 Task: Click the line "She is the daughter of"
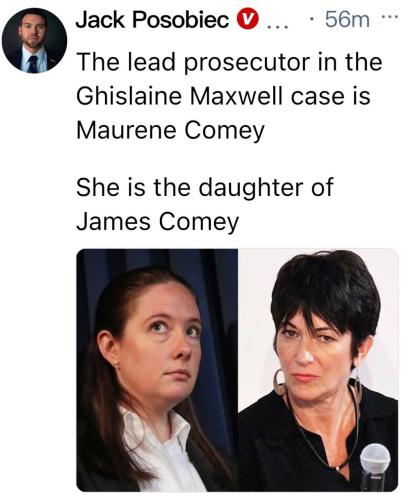click(205, 188)
